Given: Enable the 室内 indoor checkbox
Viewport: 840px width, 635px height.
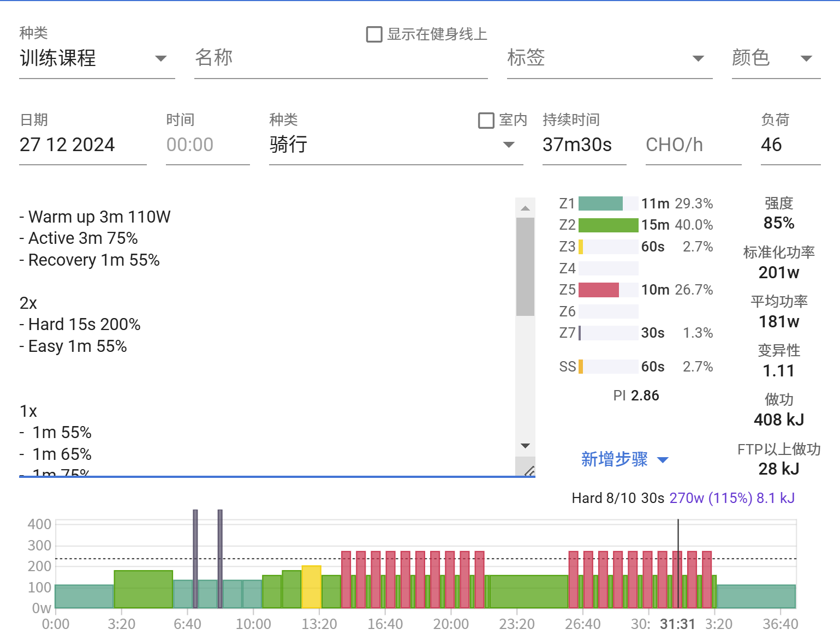Looking at the screenshot, I should click(486, 120).
